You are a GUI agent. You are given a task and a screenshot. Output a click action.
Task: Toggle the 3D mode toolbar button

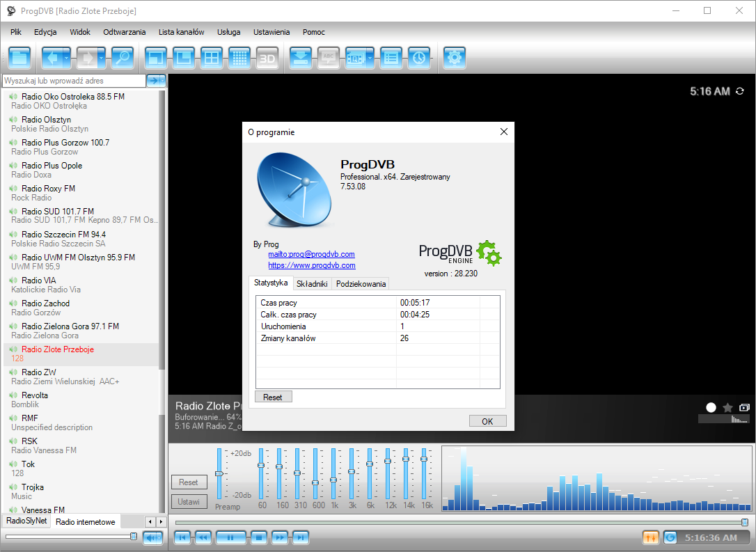[x=267, y=58]
